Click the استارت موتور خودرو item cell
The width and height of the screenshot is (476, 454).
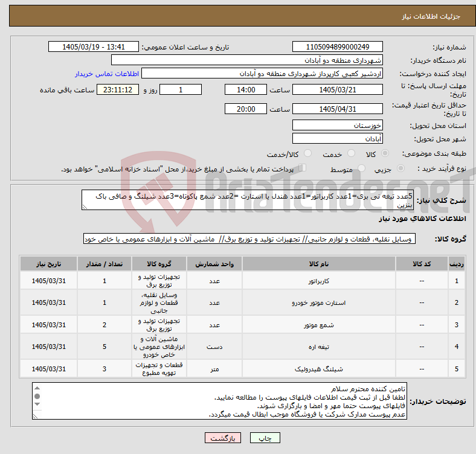coord(319,302)
